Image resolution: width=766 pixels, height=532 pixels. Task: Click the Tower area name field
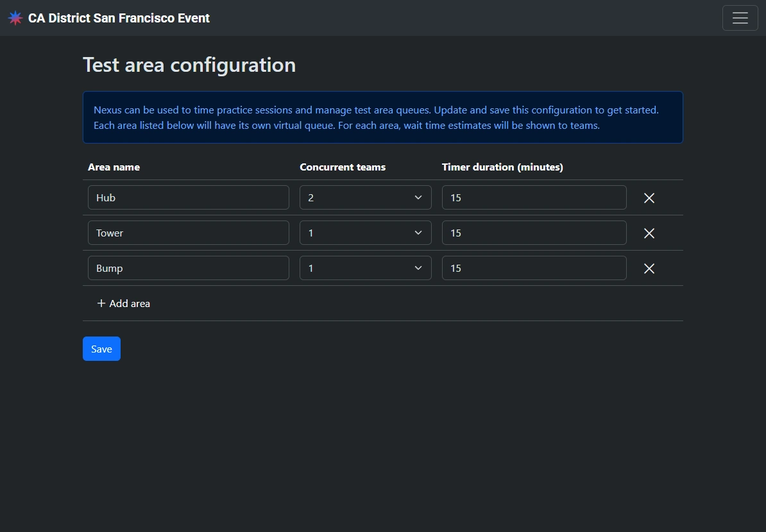pyautogui.click(x=188, y=233)
